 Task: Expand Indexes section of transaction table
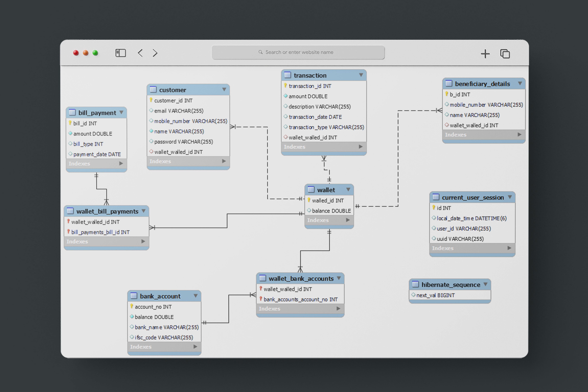pyautogui.click(x=360, y=147)
